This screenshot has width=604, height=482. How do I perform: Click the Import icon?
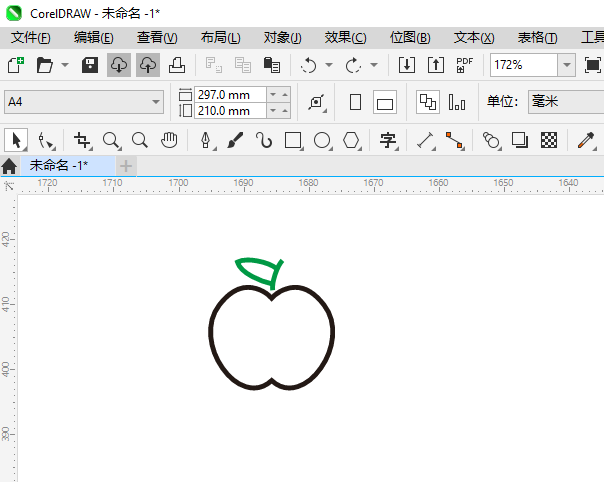(407, 65)
